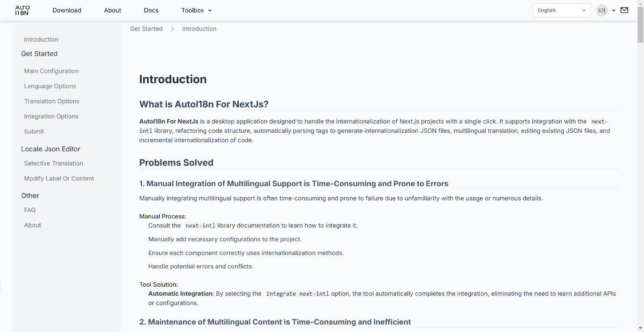Open Language Options doc page
This screenshot has width=644, height=332.
click(50, 86)
